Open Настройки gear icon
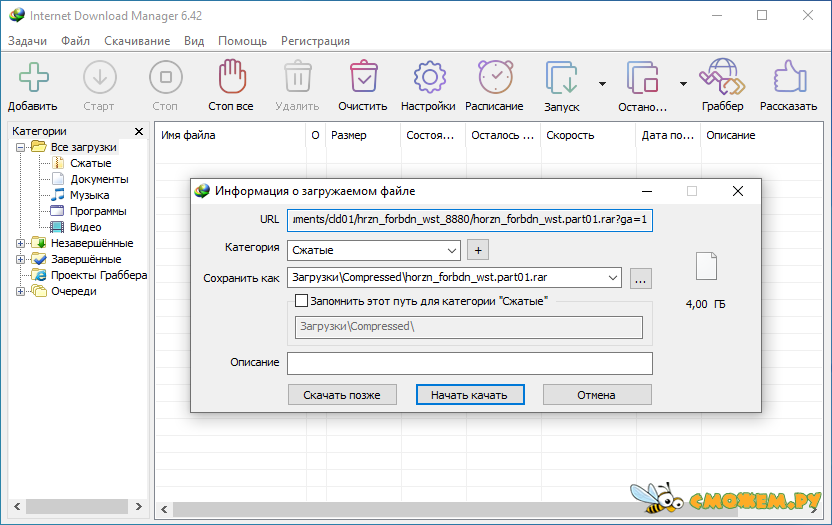Screen dimensions: 832x525 429,78
